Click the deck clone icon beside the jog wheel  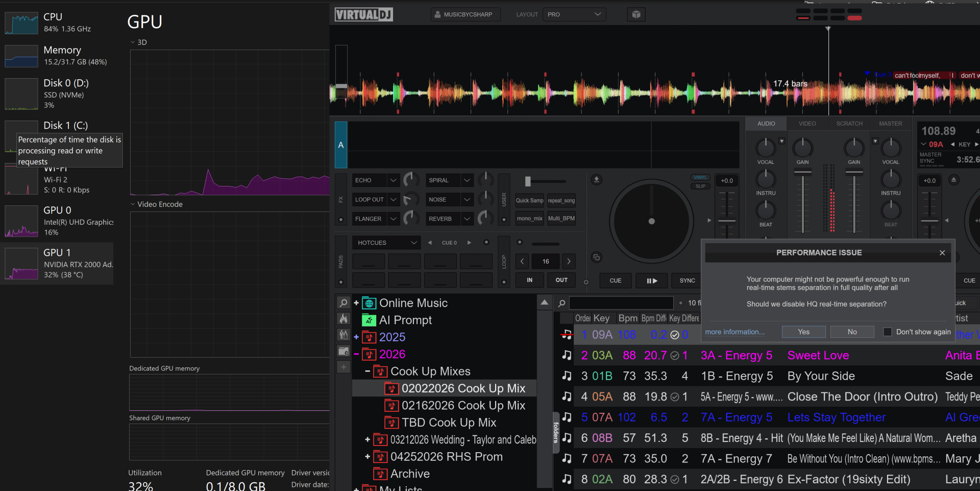[x=596, y=258]
